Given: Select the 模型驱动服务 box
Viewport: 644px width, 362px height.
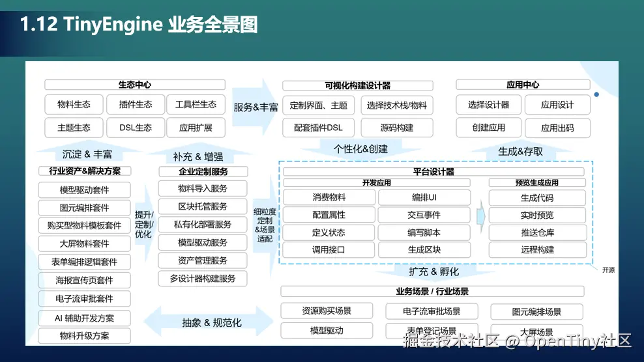Looking at the screenshot, I should tap(203, 243).
